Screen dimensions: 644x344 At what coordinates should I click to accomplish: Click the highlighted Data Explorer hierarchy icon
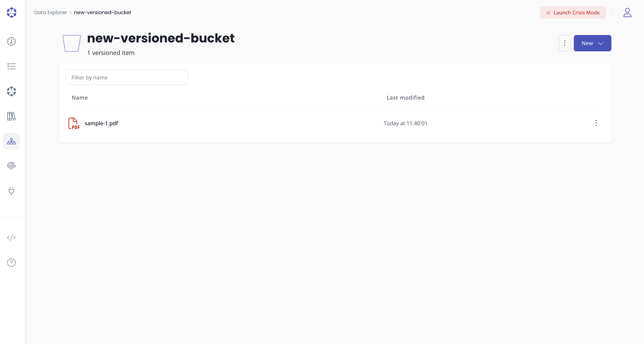click(x=11, y=141)
